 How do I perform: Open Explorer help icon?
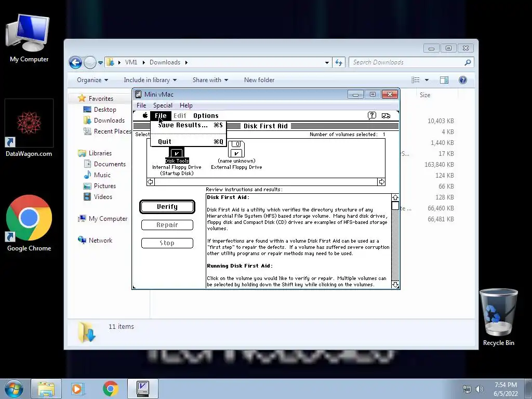tap(463, 80)
